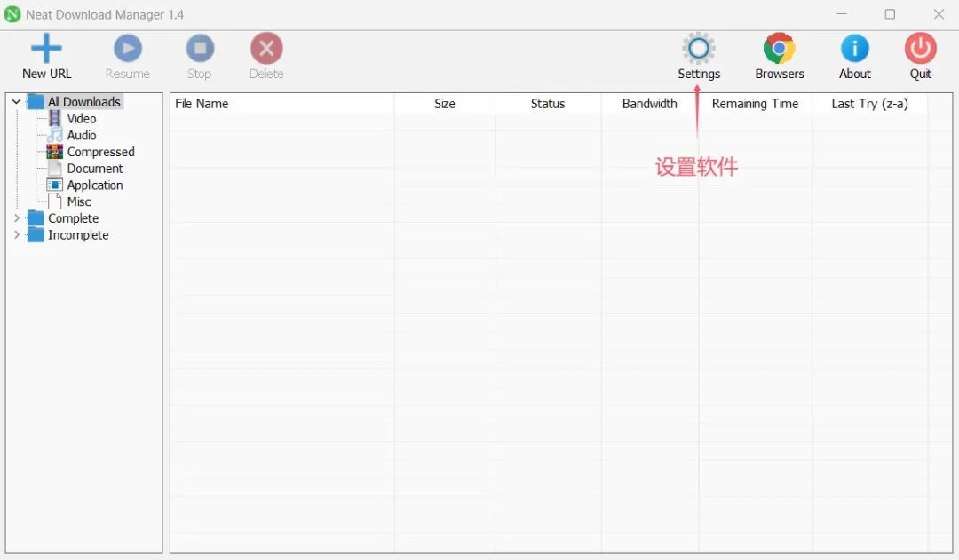
Task: Select the Misc category
Action: pos(79,201)
